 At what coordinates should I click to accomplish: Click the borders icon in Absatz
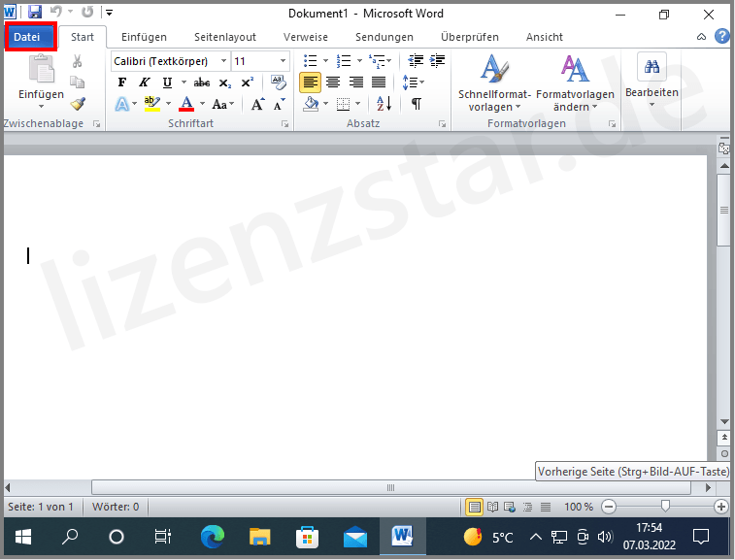344,104
